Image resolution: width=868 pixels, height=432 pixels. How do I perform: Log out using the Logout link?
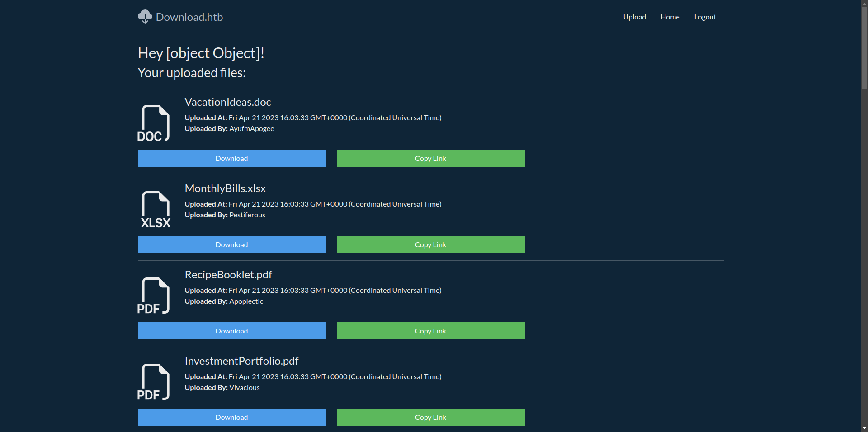click(x=705, y=17)
